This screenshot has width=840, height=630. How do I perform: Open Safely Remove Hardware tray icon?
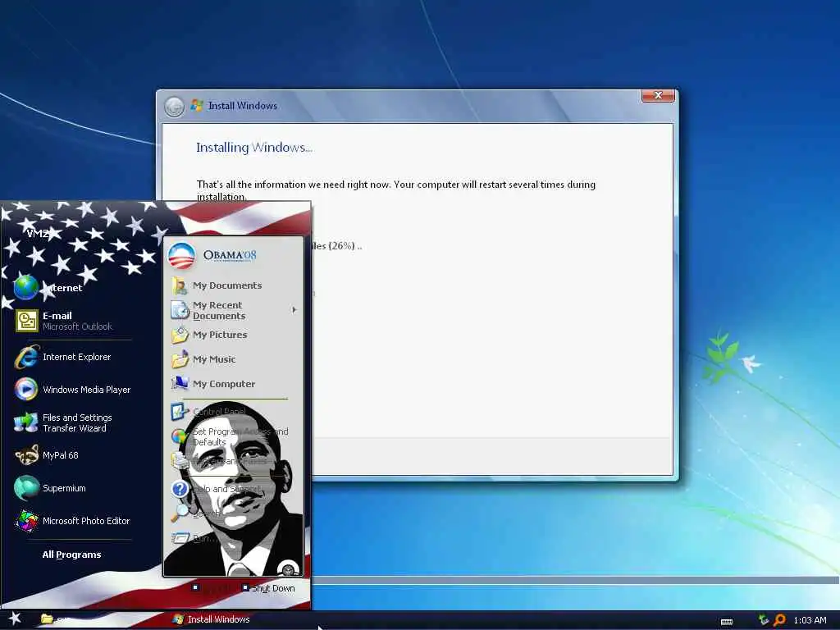(x=764, y=620)
